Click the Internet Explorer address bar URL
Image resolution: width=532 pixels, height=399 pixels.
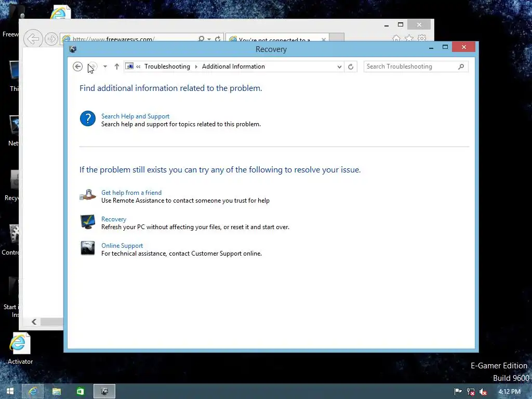[x=114, y=39]
